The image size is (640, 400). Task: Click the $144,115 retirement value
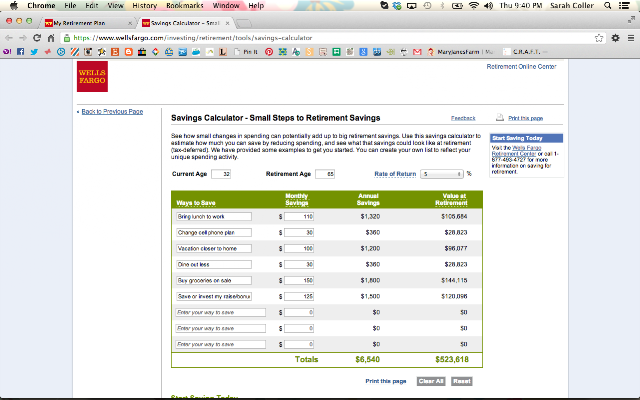pyautogui.click(x=454, y=280)
